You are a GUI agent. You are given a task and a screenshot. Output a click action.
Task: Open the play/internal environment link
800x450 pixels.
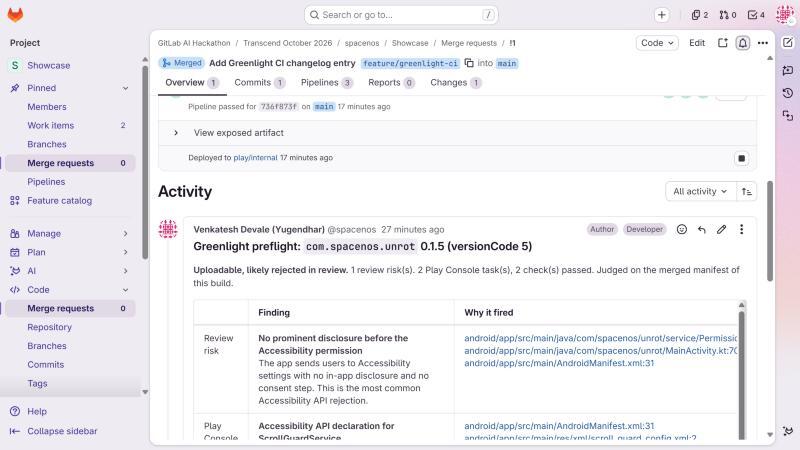tap(255, 158)
